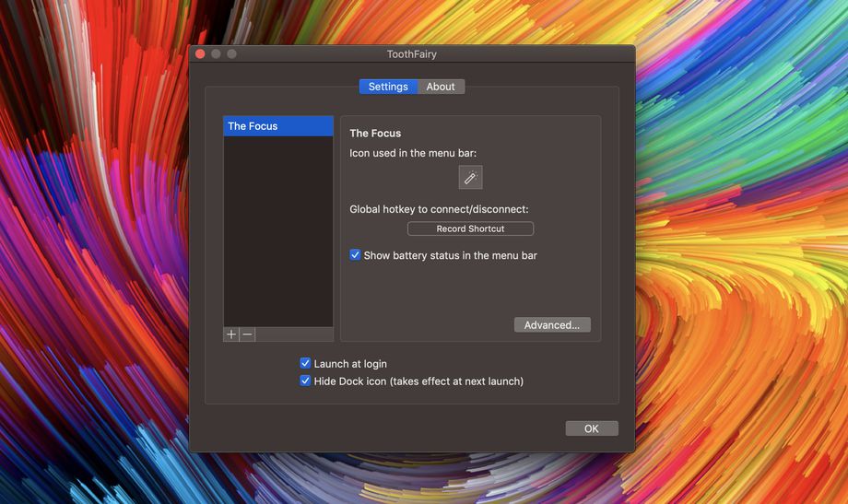Open Advanced settings
This screenshot has height=504, width=848.
point(552,324)
